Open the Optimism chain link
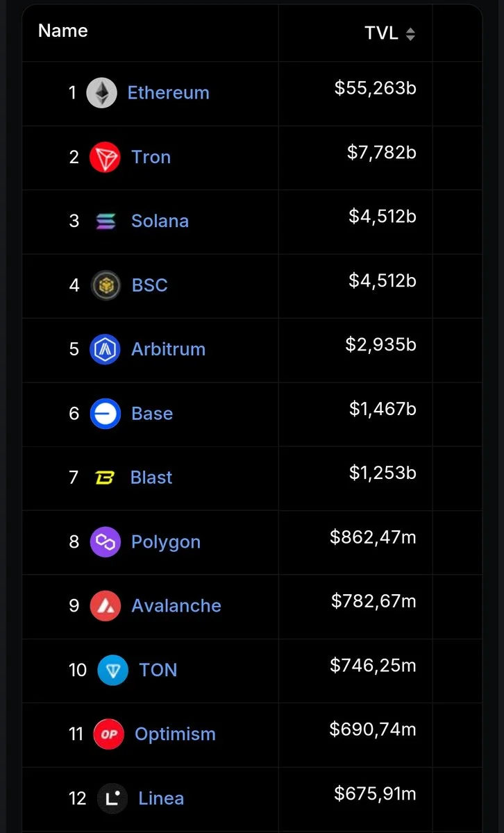This screenshot has width=504, height=833. click(x=175, y=734)
